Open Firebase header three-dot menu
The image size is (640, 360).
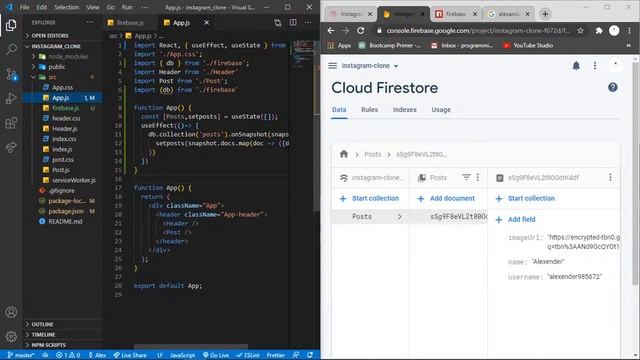(x=595, y=66)
